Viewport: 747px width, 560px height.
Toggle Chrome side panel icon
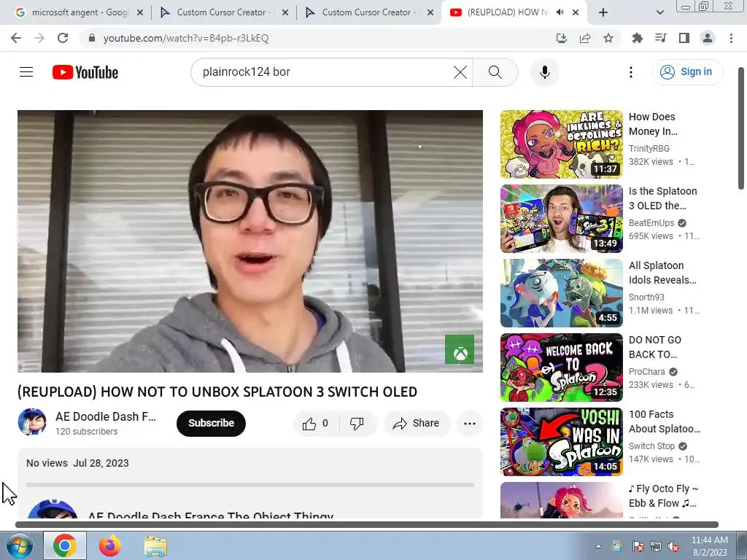684,38
